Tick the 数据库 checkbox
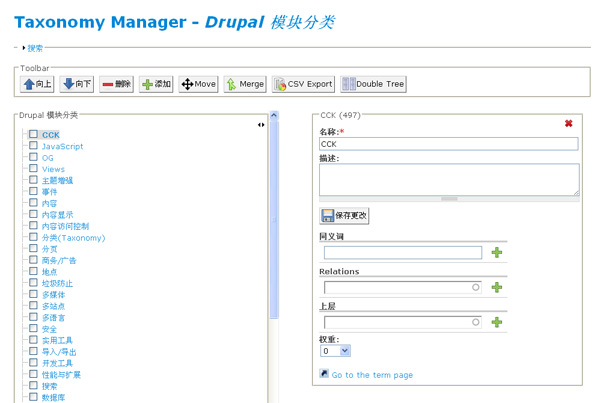 click(x=33, y=397)
